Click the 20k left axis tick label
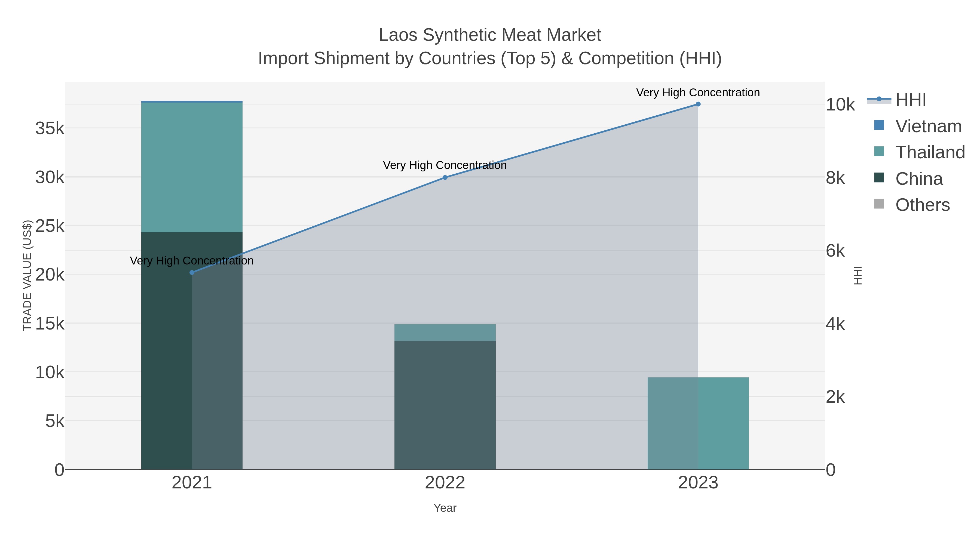 pyautogui.click(x=50, y=275)
